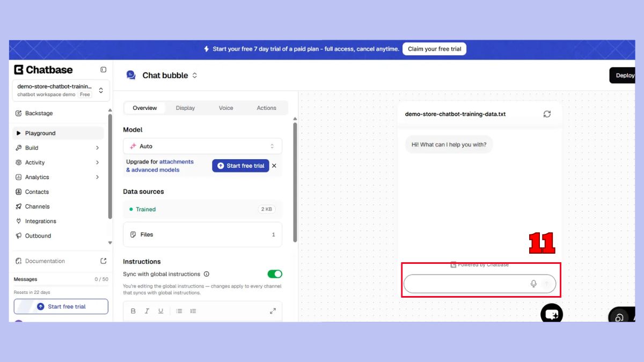Click the preview title demo-store-chatbot-training-data.txt
Screen dimensions: 644x362
click(455, 114)
